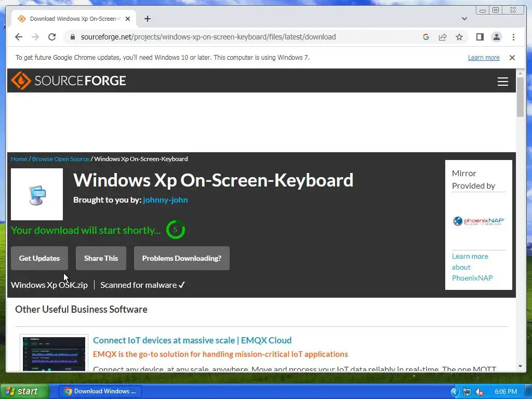Expand hidden tray icons arrow
This screenshot has width=532, height=399.
click(x=455, y=392)
